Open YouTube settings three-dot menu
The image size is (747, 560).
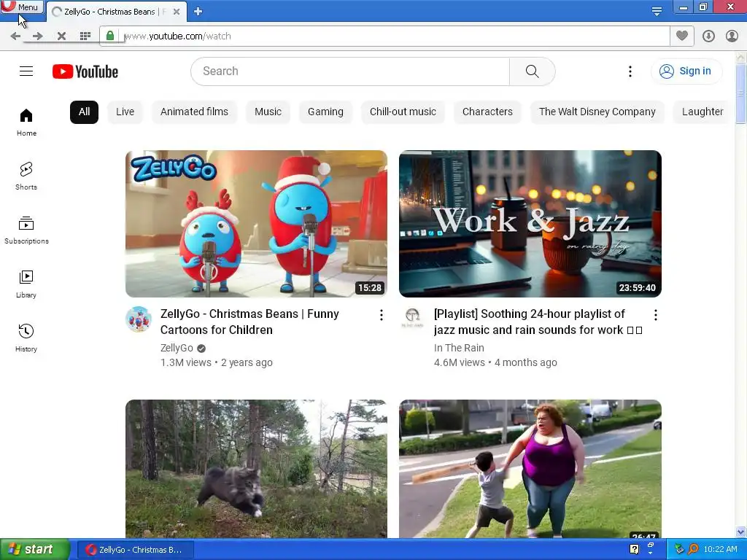coord(630,71)
